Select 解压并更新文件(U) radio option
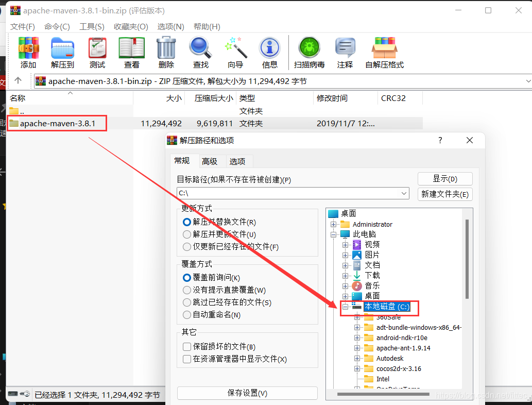The height and width of the screenshot is (405, 532). click(x=186, y=234)
